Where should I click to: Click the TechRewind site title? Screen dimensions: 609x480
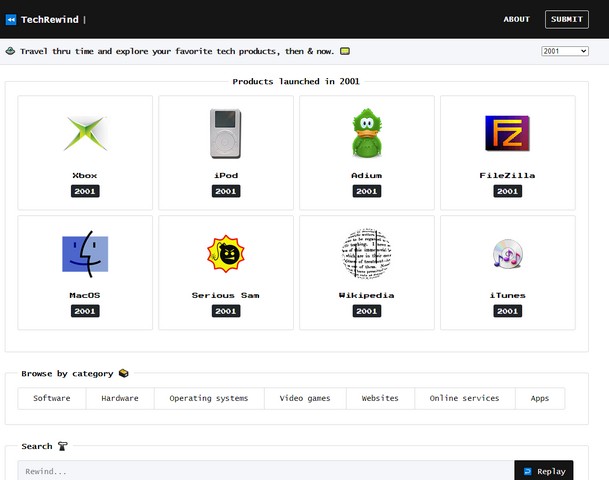coord(50,19)
